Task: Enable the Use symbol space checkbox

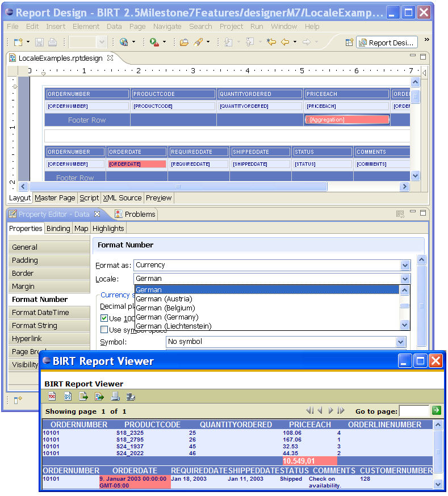Action: (104, 330)
